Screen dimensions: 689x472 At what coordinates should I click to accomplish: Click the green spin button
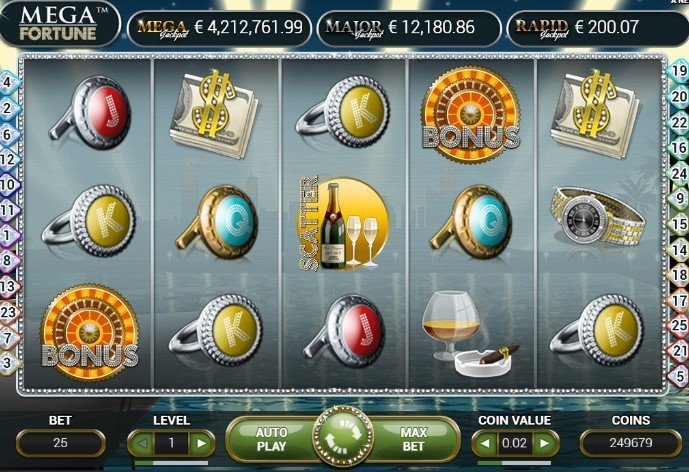pos(343,436)
